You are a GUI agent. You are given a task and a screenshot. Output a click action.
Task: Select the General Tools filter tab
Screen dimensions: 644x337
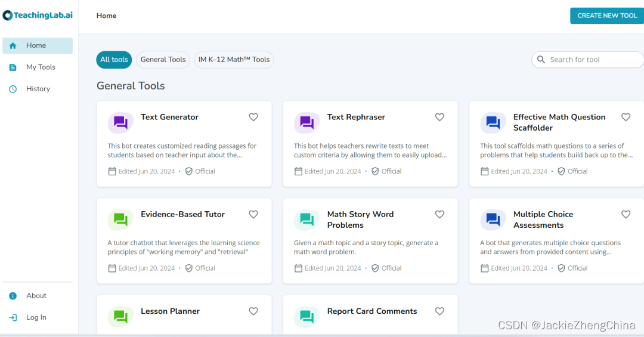163,60
